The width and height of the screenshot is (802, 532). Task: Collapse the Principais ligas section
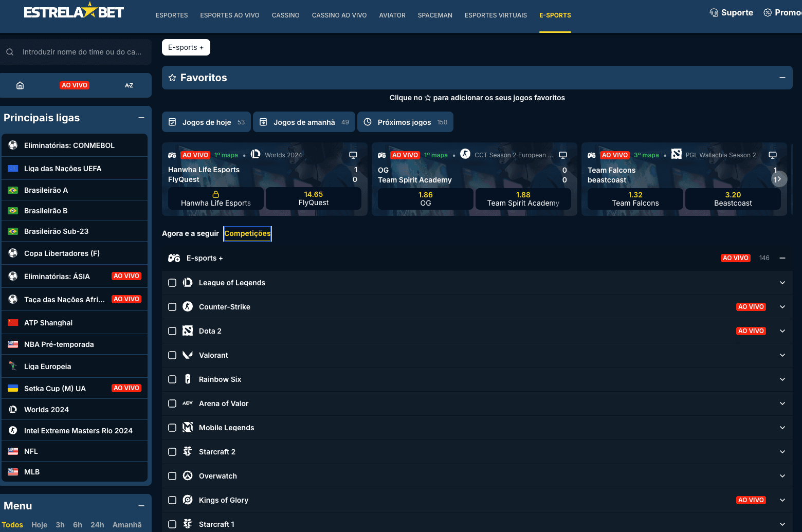click(141, 118)
